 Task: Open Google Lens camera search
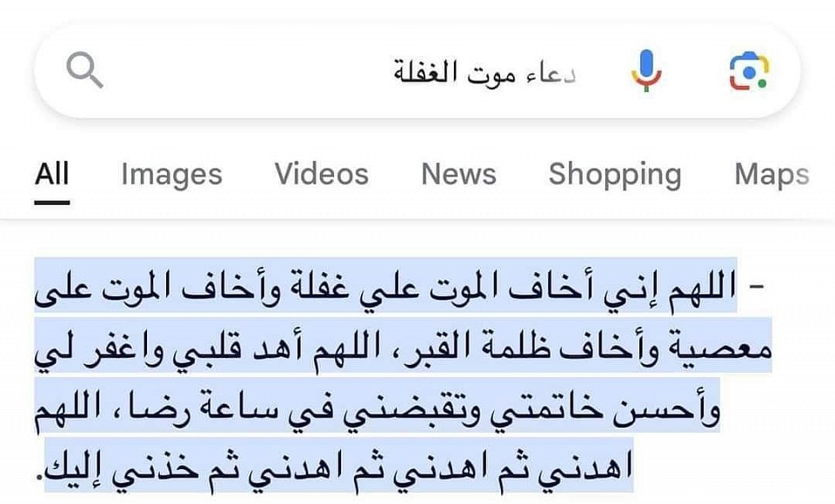[748, 70]
